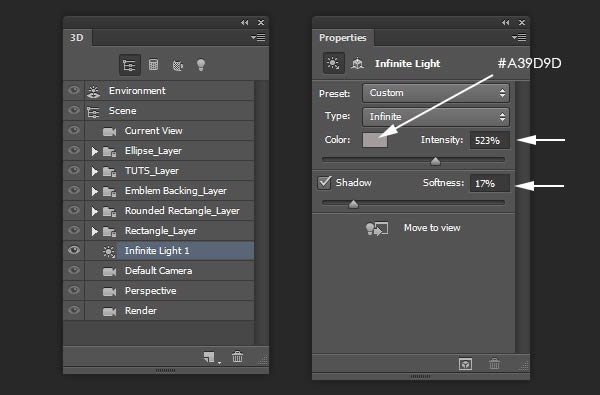Filter 3D panel by lights
This screenshot has height=395, width=600.
pos(201,65)
